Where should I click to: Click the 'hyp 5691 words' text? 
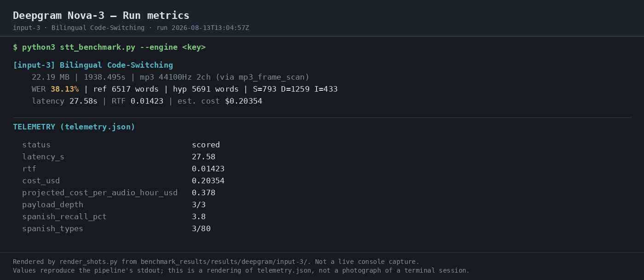[206, 89]
